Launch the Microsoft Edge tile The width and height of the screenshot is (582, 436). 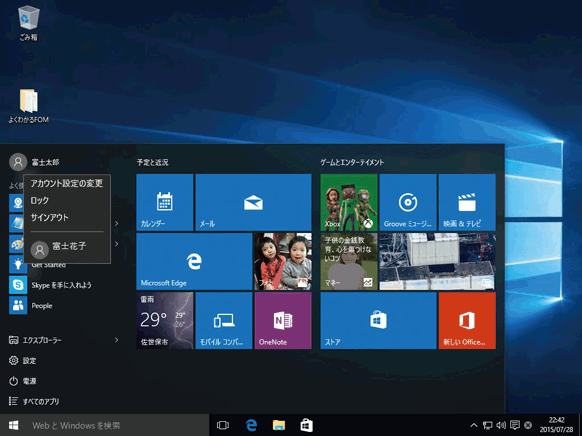point(194,261)
